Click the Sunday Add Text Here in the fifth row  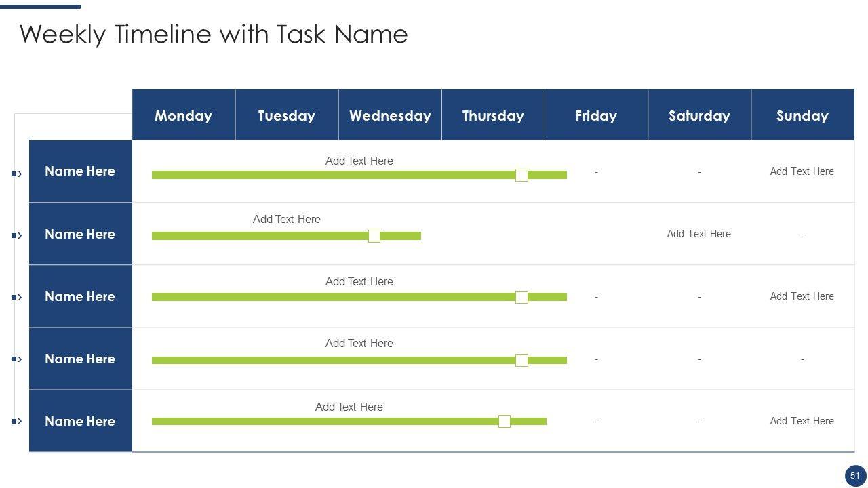802,421
